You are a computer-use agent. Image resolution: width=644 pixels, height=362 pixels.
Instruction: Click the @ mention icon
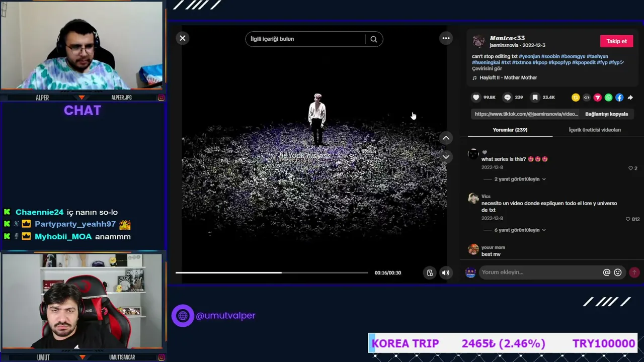tap(607, 273)
